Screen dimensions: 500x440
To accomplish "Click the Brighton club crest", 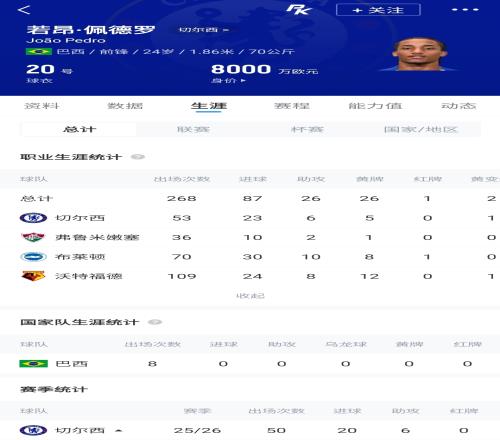I will (x=33, y=257).
